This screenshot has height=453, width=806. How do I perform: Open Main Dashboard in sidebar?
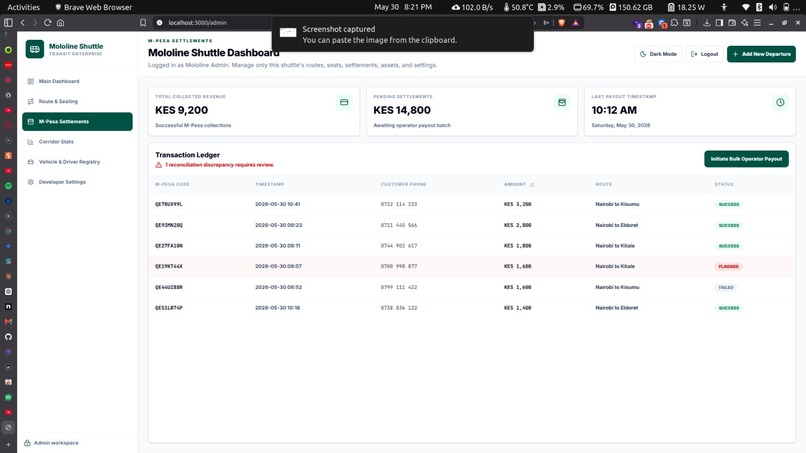click(x=77, y=81)
